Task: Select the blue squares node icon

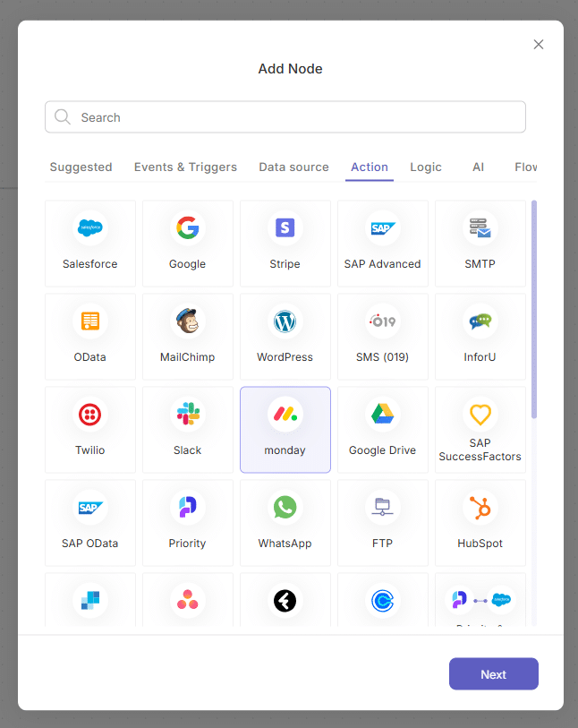Action: click(90, 600)
